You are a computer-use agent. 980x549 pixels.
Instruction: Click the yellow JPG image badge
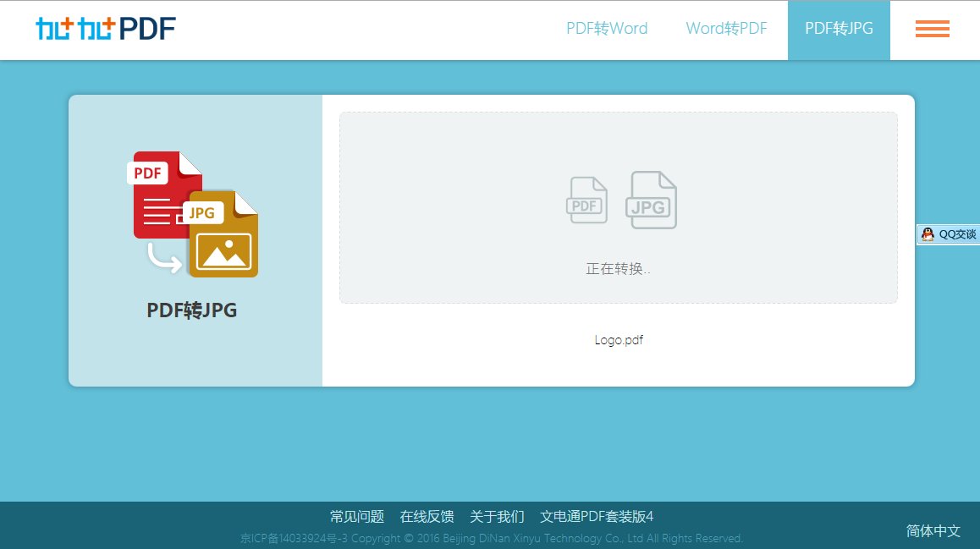tap(203, 212)
